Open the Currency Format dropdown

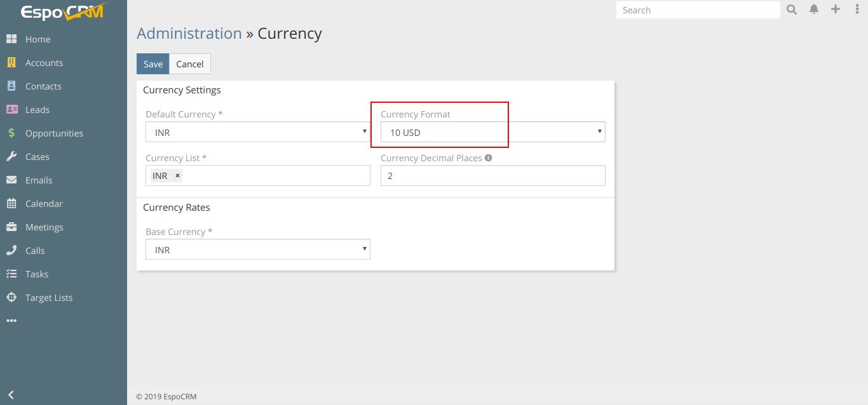tap(492, 132)
